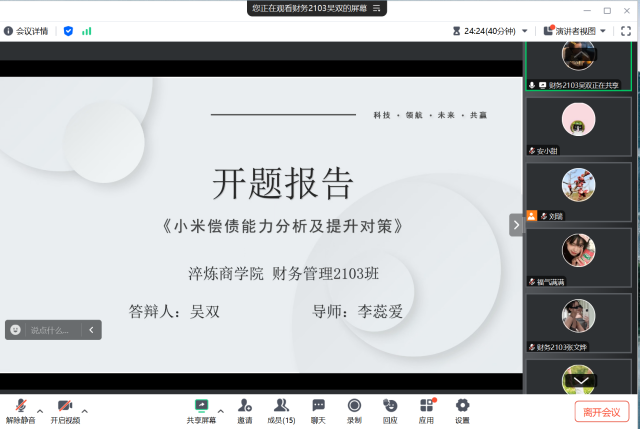Click 开启视频 to turn on the camera

(x=65, y=411)
